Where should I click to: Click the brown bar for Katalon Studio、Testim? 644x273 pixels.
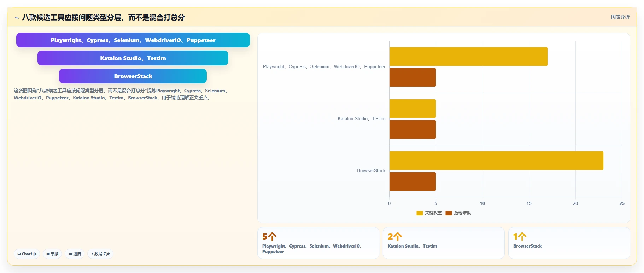[x=412, y=129]
